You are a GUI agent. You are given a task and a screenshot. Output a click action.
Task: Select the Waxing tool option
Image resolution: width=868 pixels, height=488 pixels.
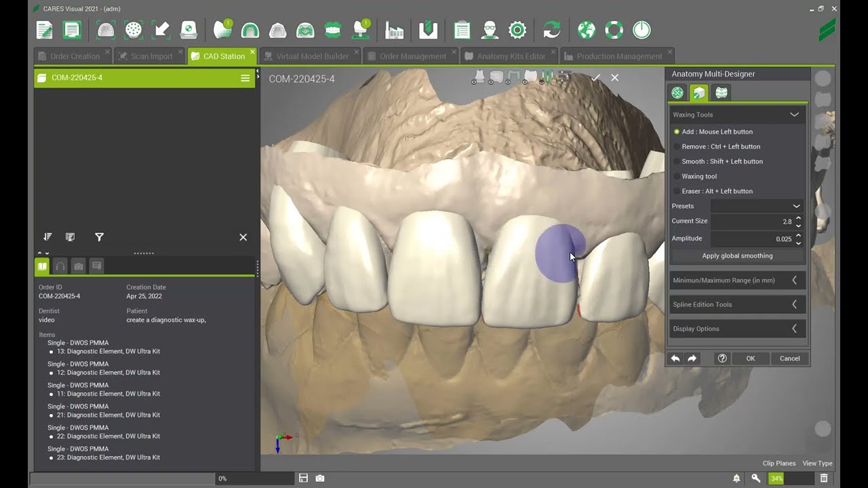pos(694,176)
